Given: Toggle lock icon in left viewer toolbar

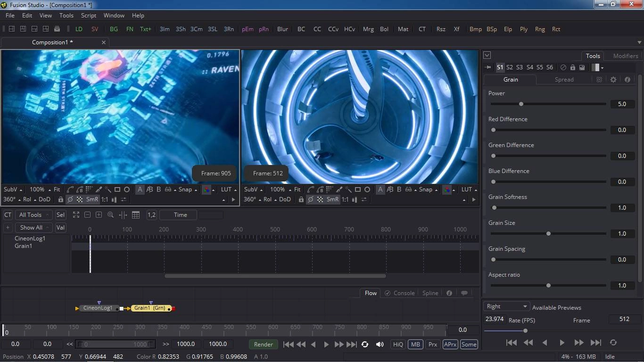Looking at the screenshot, I should point(60,199).
